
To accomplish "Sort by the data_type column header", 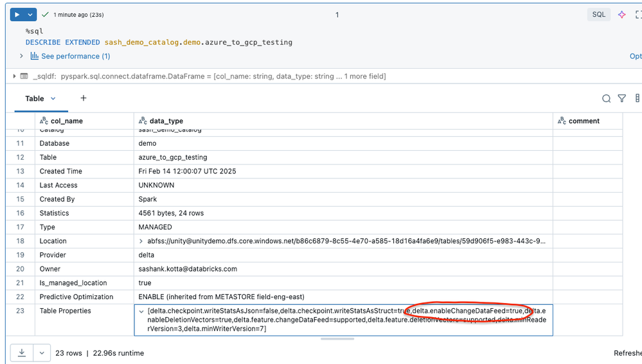I will [166, 121].
